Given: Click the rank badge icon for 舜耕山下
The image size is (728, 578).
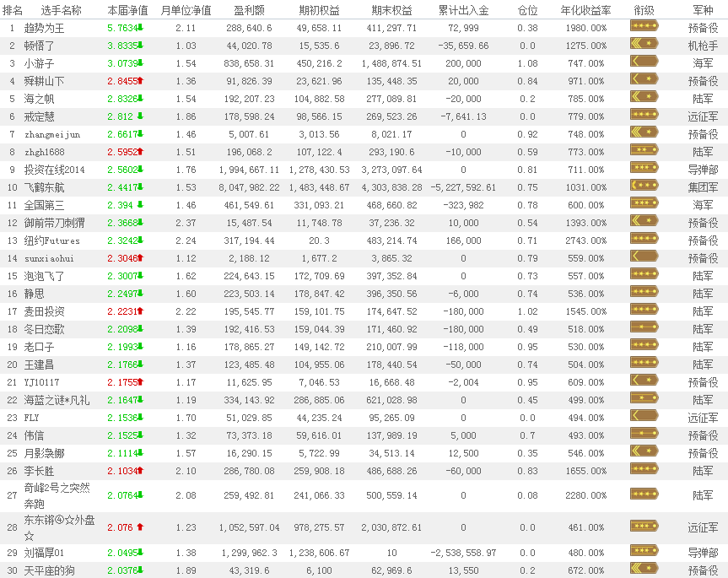Looking at the screenshot, I should (x=644, y=79).
